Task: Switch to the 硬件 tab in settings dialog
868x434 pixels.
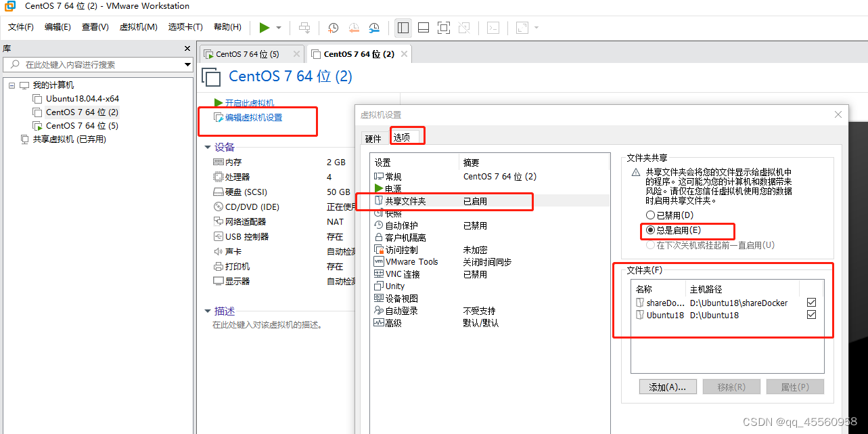Action: [373, 138]
